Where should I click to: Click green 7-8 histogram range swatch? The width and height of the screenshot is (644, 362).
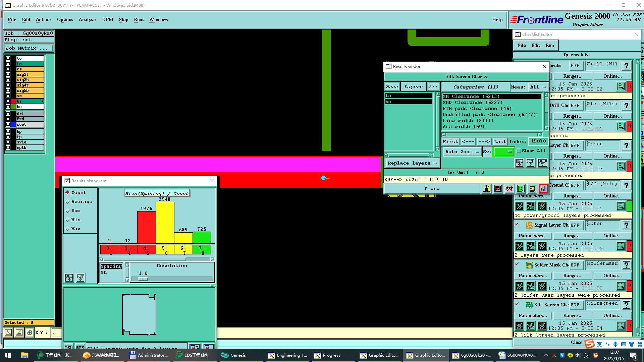coord(202,250)
